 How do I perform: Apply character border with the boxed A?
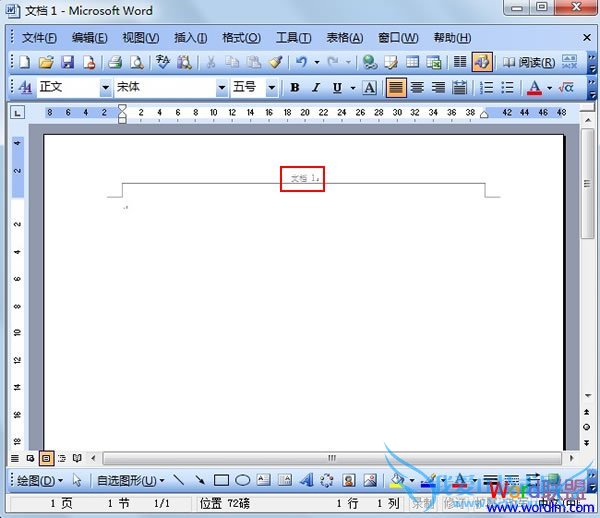coord(369,88)
